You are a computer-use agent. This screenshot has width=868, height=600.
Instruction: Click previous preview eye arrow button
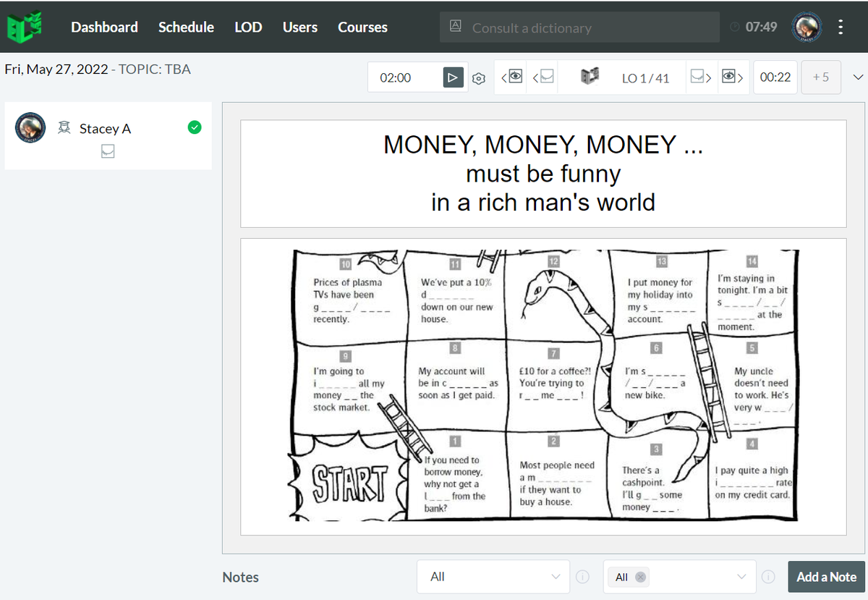click(513, 77)
